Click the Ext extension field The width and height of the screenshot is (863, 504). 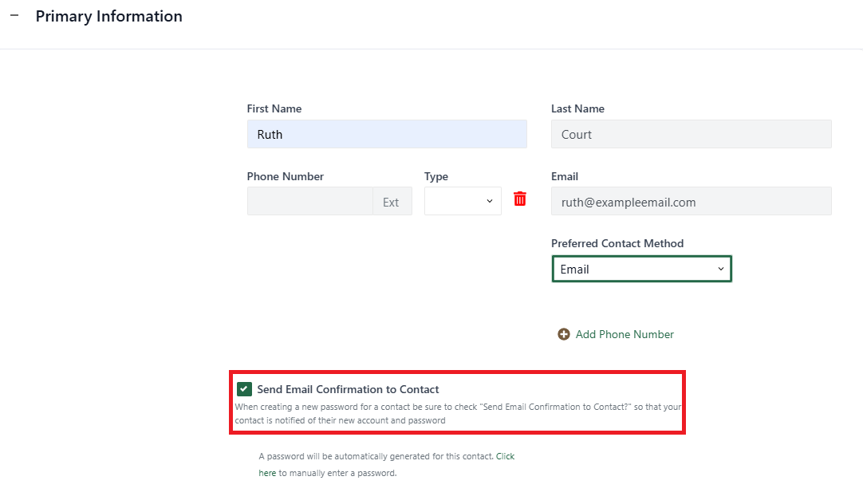click(x=392, y=201)
